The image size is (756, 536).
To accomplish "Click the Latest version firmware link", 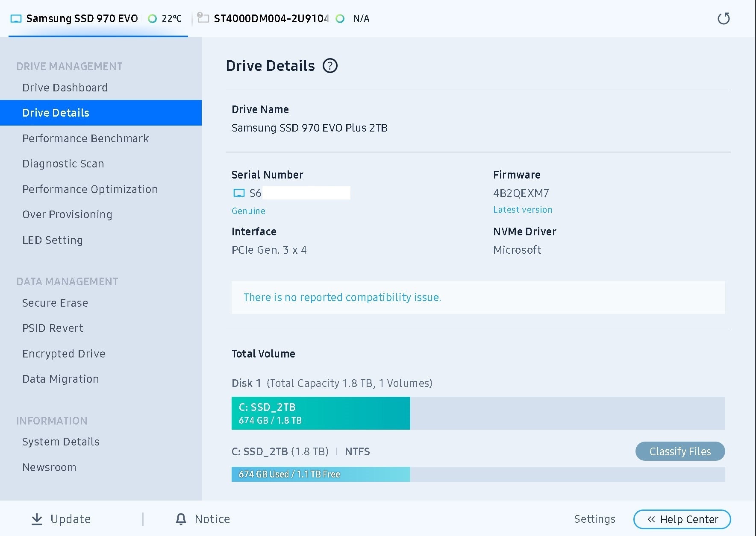I will [x=522, y=210].
